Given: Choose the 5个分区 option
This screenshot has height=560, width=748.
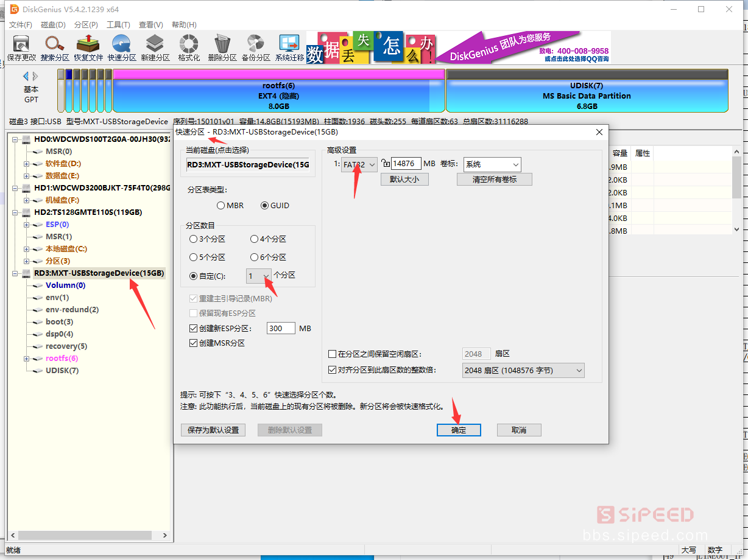Looking at the screenshot, I should (207, 257).
